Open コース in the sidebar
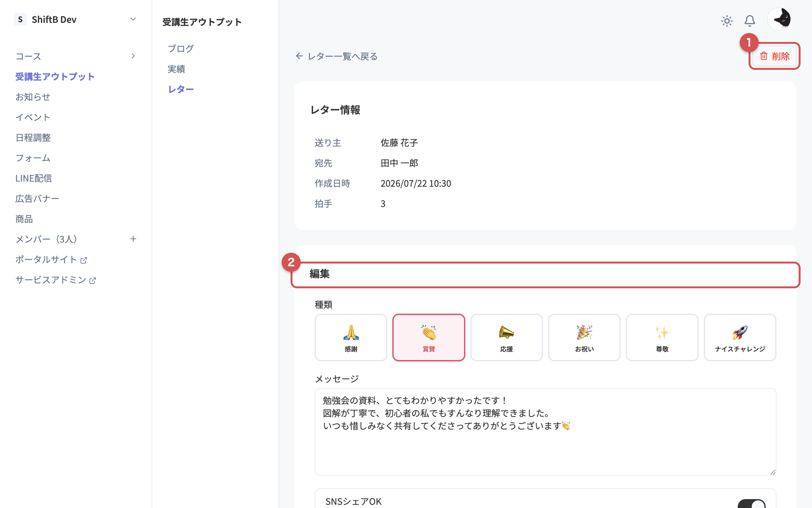812x508 pixels. 28,56
